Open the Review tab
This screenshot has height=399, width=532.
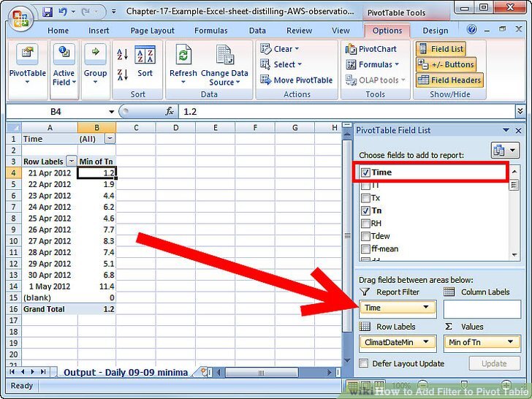coord(299,31)
